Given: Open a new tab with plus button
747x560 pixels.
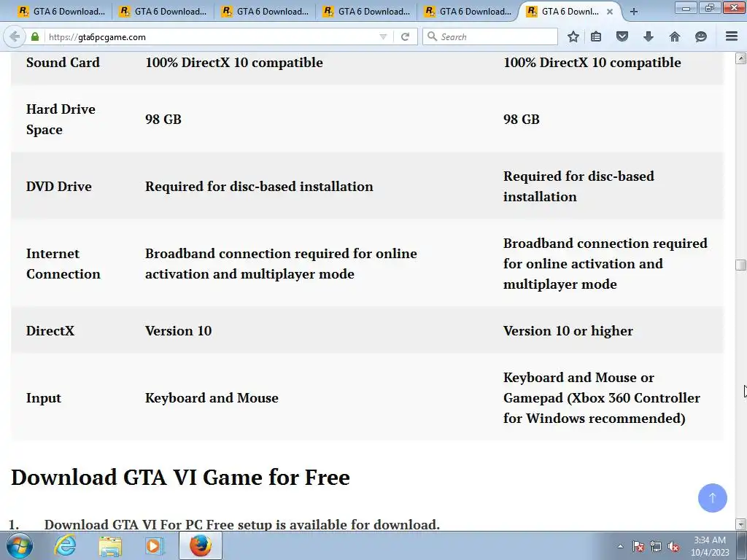Looking at the screenshot, I should click(x=634, y=12).
